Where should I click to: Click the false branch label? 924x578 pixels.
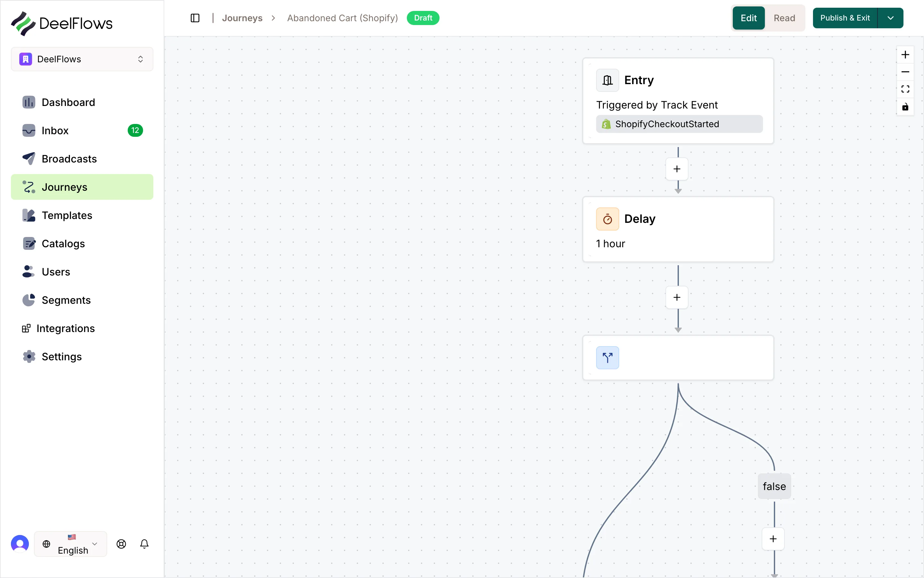774,486
